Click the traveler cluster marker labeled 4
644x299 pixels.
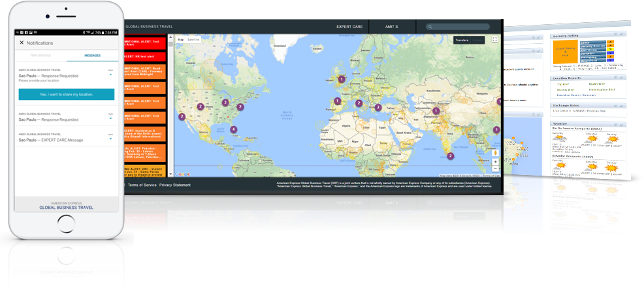(x=234, y=129)
